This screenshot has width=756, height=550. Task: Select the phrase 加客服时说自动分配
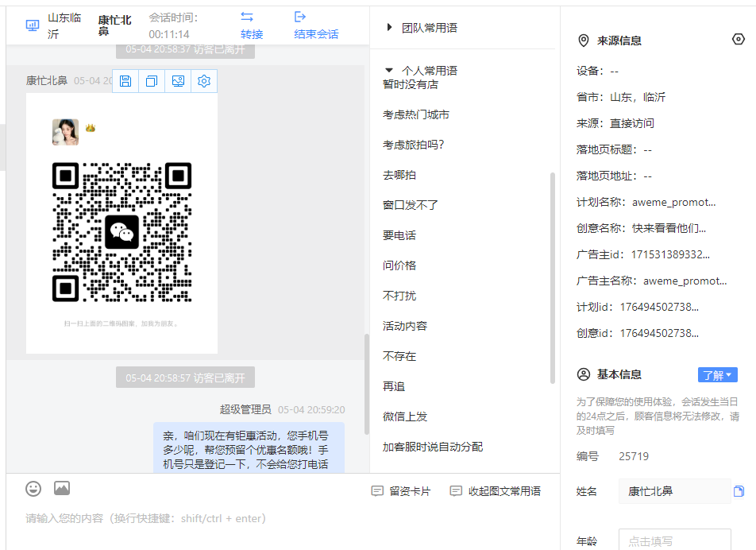click(433, 447)
